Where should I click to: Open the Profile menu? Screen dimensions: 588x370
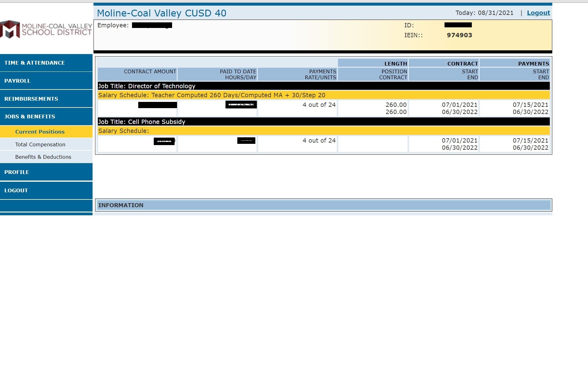17,172
